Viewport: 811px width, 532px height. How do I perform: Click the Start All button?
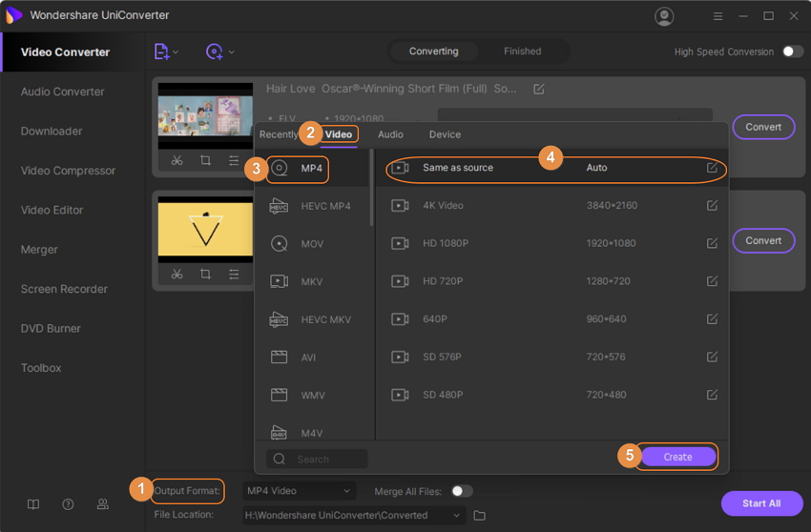click(761, 503)
